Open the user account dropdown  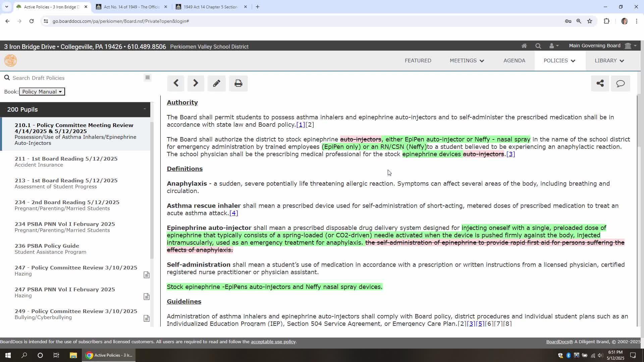[553, 46]
